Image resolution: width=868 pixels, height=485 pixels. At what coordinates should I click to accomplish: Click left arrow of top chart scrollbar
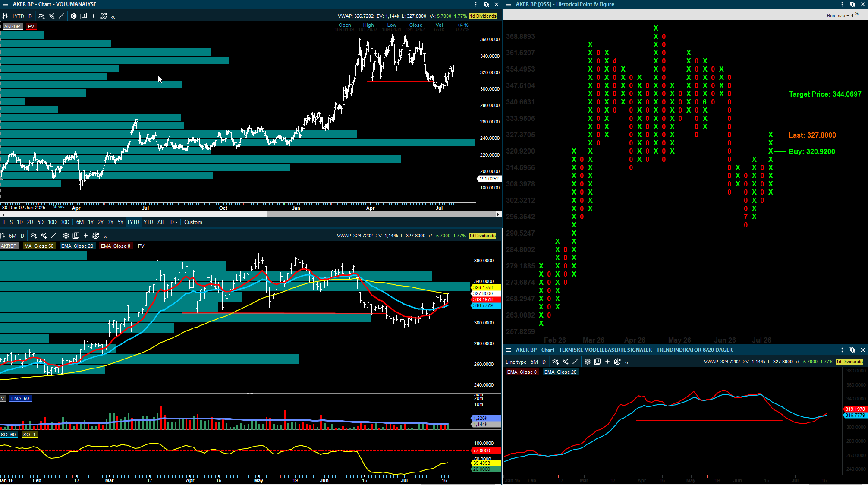click(x=3, y=214)
